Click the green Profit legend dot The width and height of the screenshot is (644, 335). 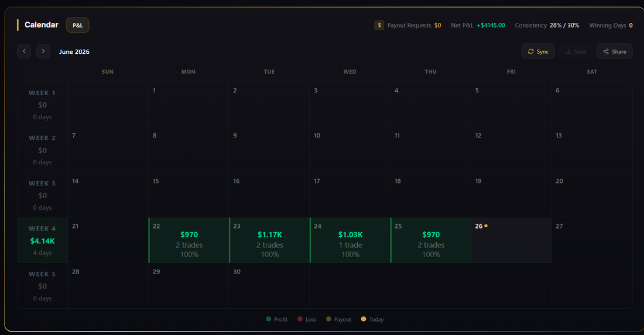[269, 319]
